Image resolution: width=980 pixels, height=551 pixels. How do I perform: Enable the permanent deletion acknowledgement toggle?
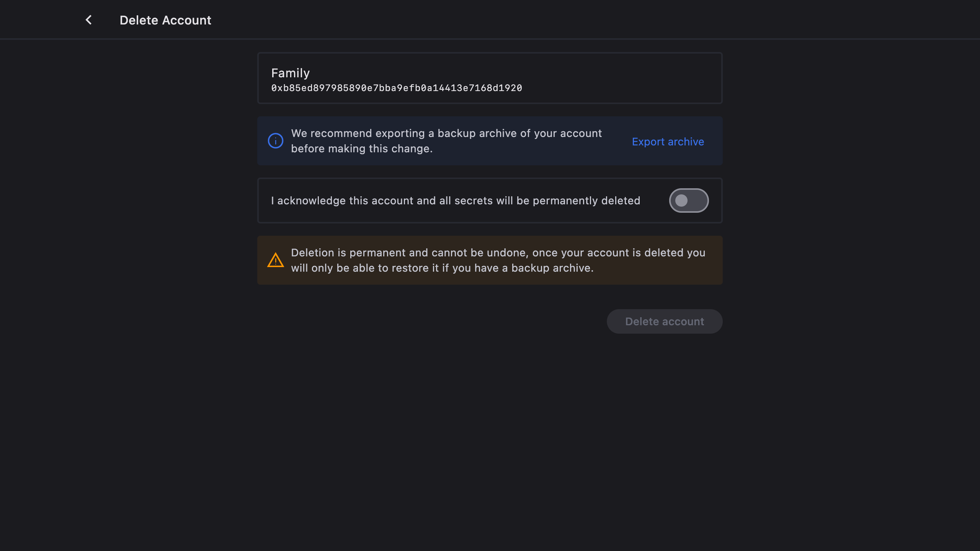click(x=689, y=201)
